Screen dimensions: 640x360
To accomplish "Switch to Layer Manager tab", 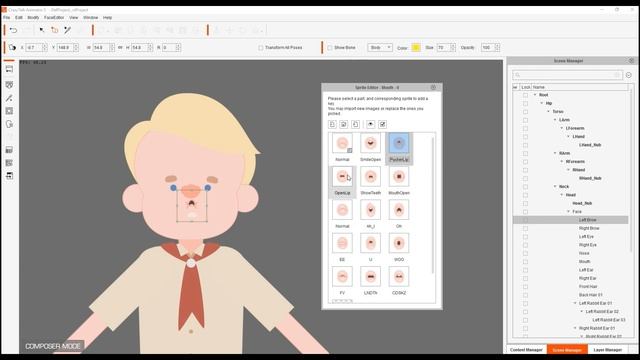I will (x=607, y=350).
